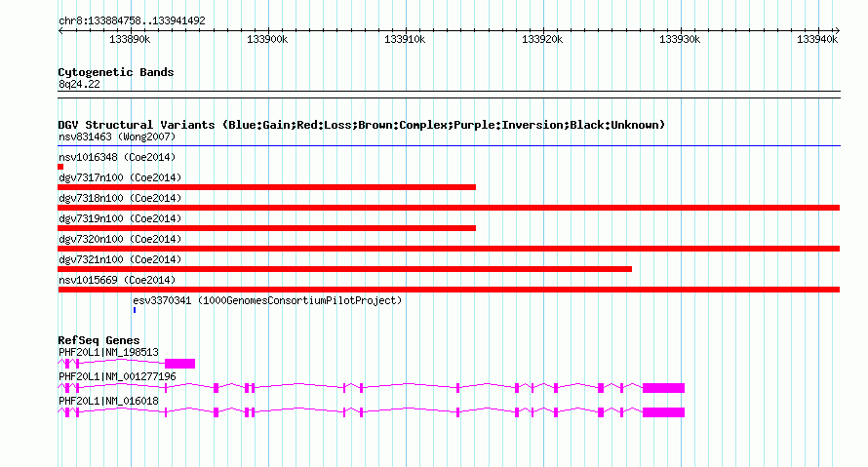Click the 133920k ruler tick label
The width and height of the screenshot is (868, 467).
click(542, 39)
